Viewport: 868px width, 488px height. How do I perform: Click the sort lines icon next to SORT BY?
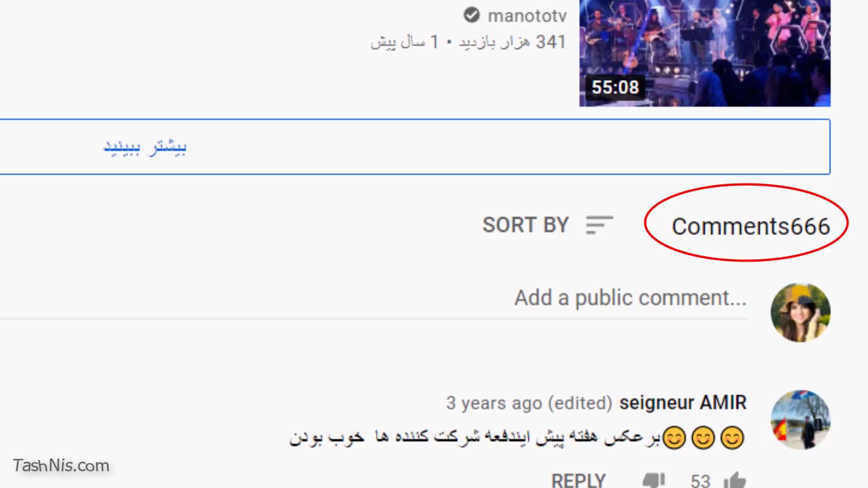pyautogui.click(x=599, y=225)
